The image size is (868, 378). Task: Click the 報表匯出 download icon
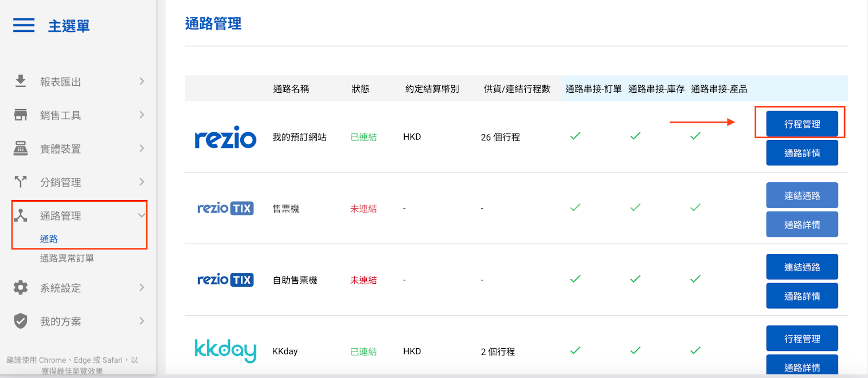pyautogui.click(x=21, y=81)
